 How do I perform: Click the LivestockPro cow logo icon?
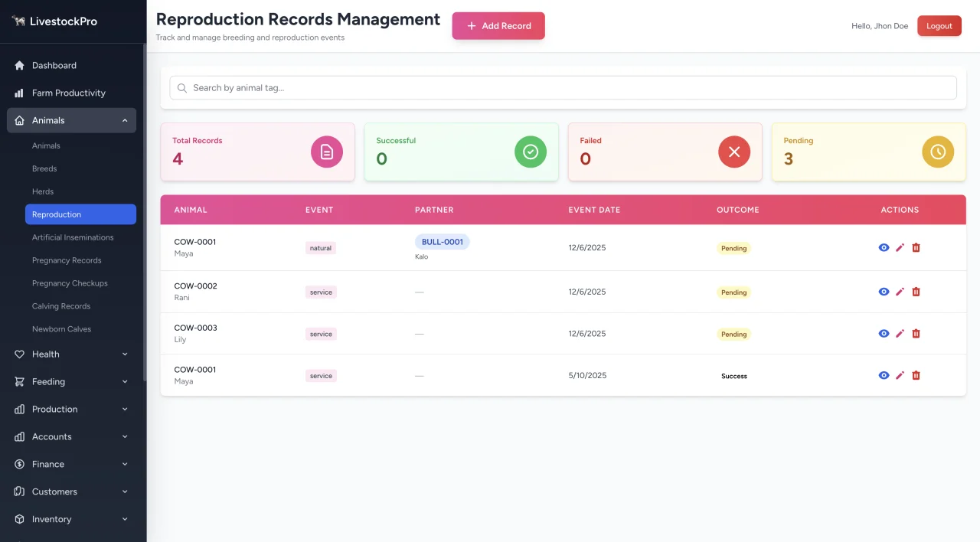tap(19, 21)
